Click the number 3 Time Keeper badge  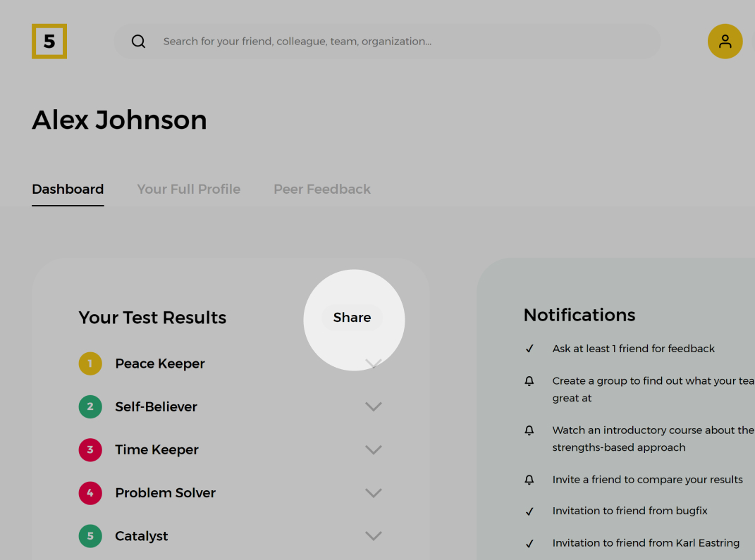pyautogui.click(x=90, y=449)
